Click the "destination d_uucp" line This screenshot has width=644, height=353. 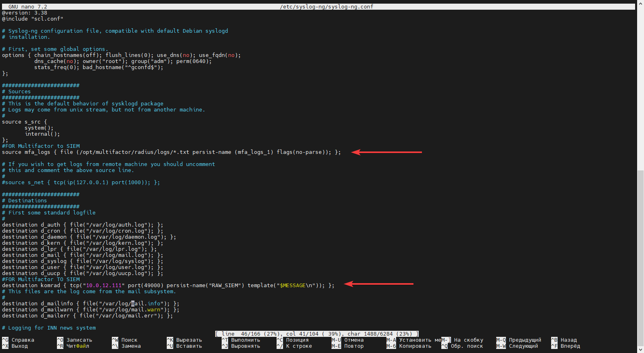point(83,273)
